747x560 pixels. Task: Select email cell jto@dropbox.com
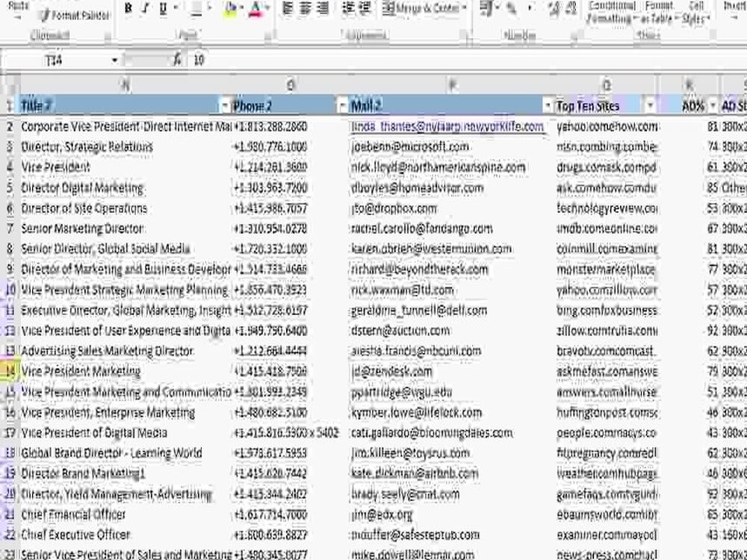pos(452,208)
